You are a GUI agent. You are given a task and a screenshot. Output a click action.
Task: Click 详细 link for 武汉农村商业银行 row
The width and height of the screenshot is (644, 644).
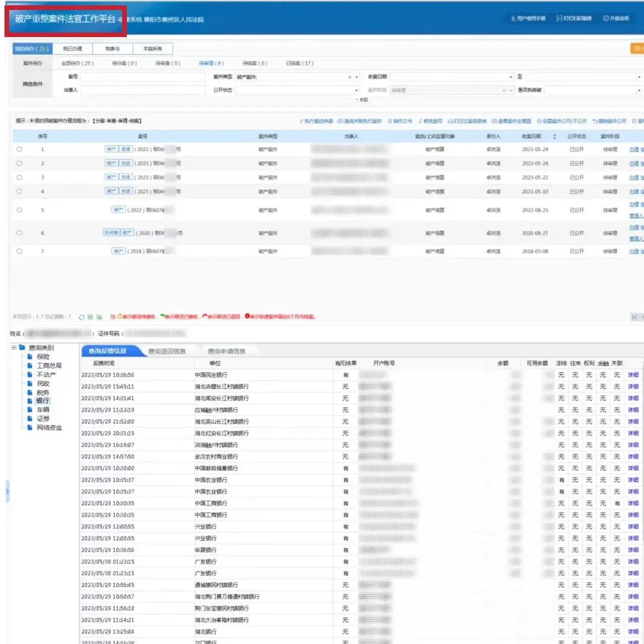(633, 457)
